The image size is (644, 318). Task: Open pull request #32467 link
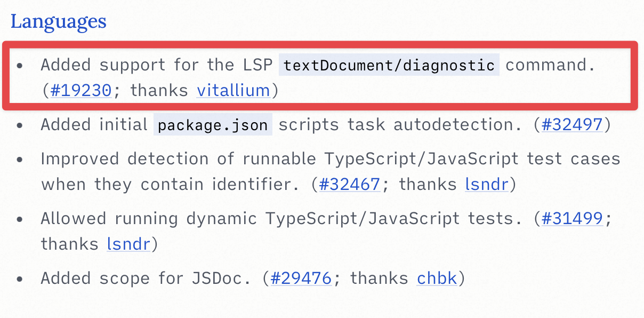tap(349, 184)
